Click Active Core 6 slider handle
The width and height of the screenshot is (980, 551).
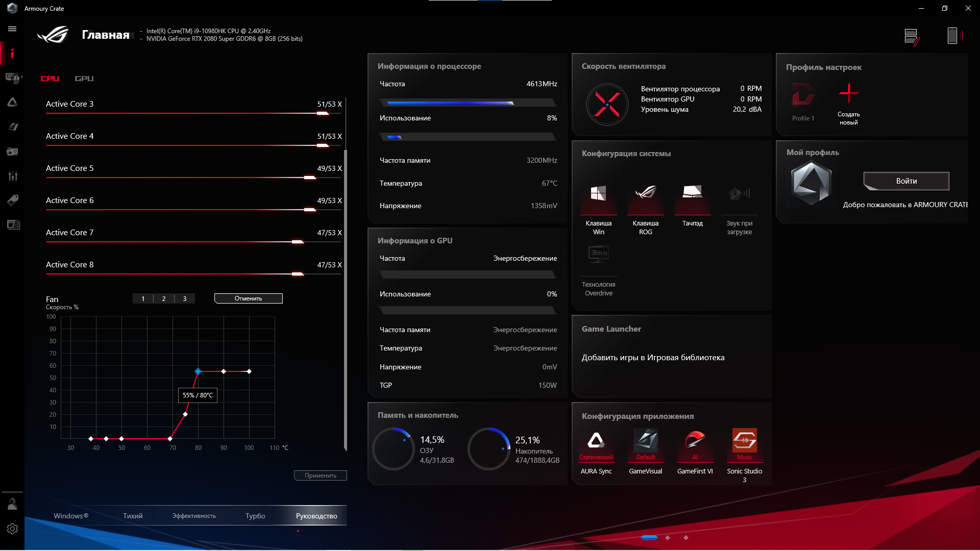(x=310, y=210)
